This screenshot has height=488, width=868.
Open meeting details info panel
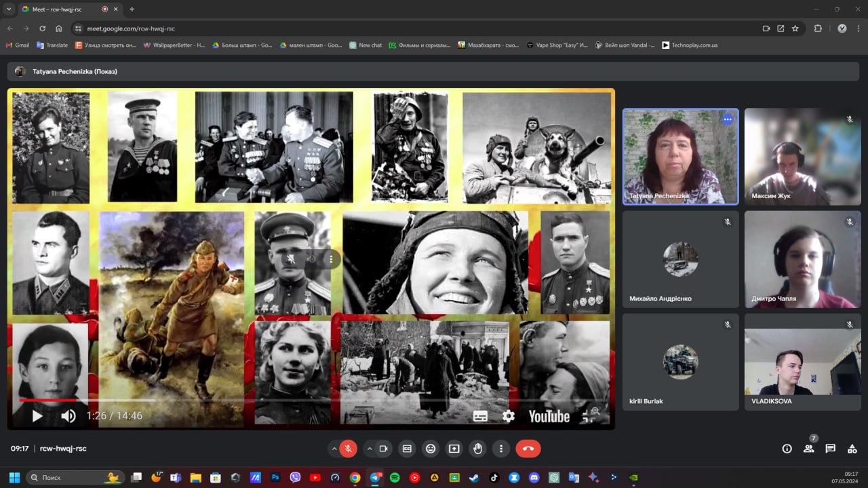[x=787, y=449]
